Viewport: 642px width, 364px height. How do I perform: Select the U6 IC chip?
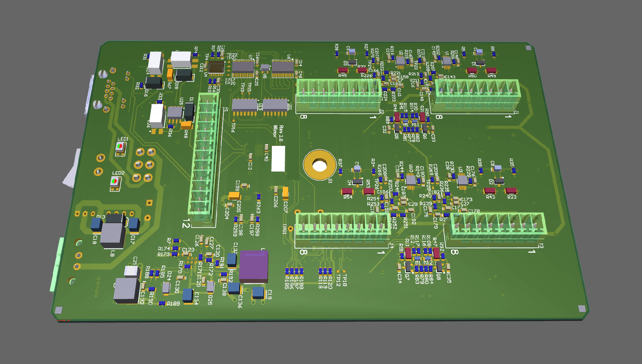283,68
